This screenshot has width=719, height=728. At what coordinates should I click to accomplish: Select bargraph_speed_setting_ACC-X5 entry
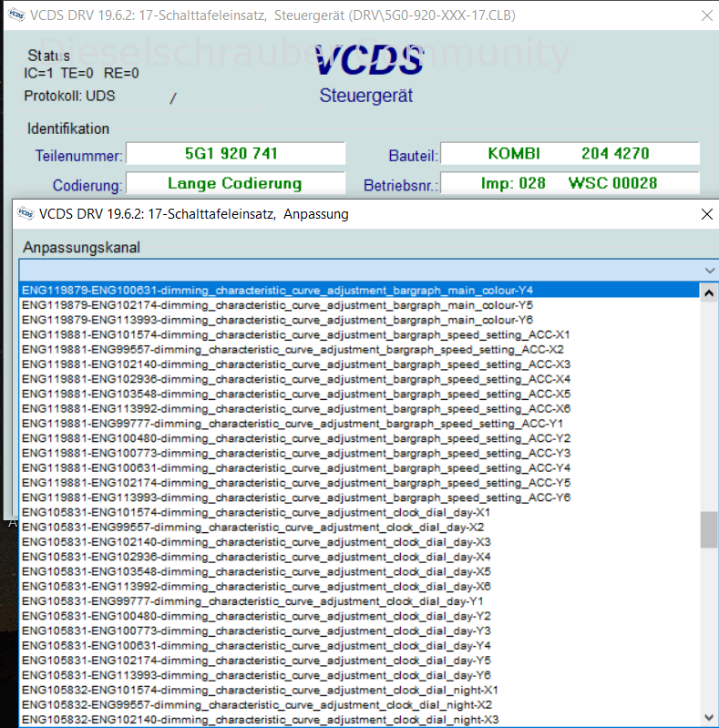(x=359, y=395)
